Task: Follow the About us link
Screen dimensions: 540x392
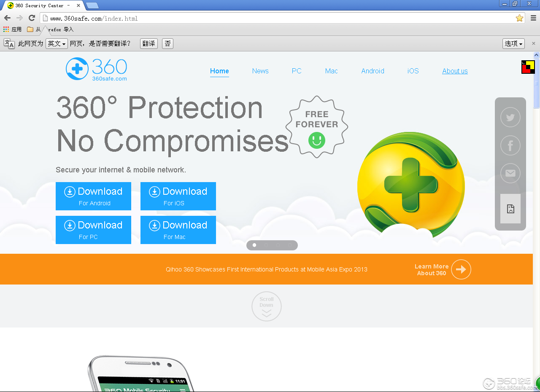Action: point(455,71)
